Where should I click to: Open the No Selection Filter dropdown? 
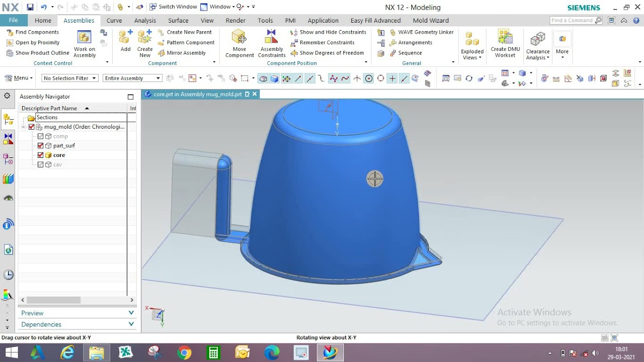[69, 78]
